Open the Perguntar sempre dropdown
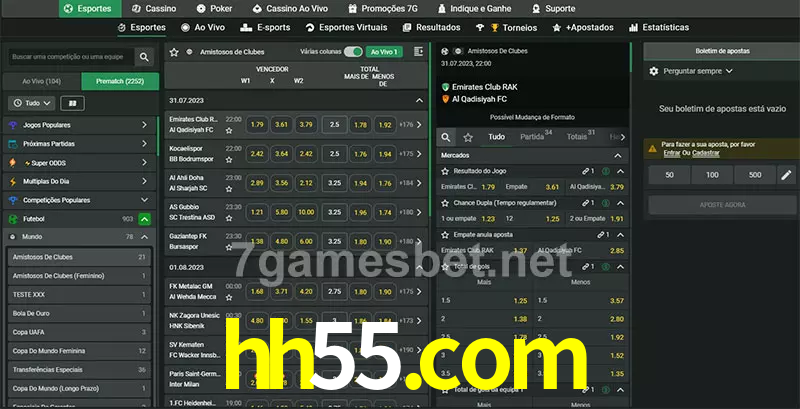Screen dimensions: 800x409 tap(698, 71)
